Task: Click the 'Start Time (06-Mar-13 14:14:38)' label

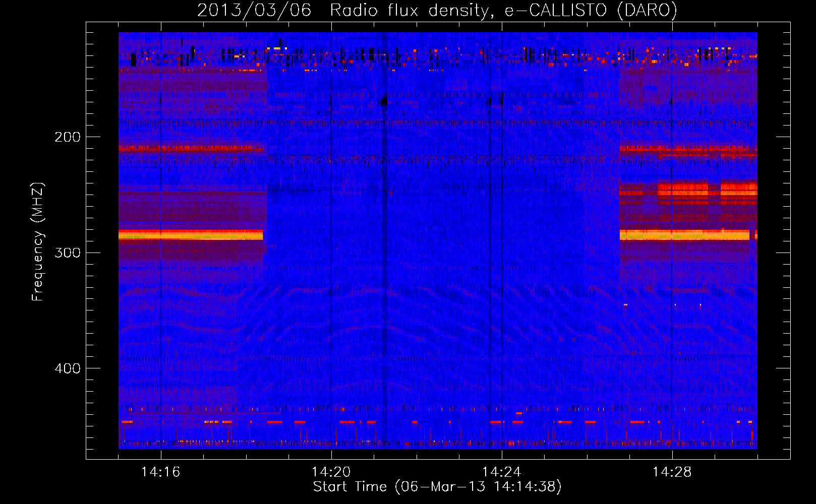Action: point(437,487)
